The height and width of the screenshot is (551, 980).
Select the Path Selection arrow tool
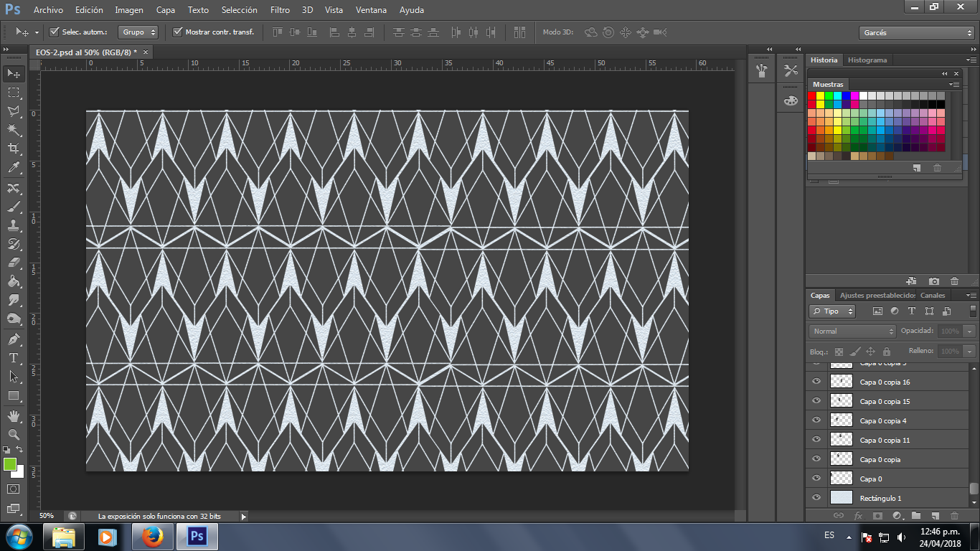(14, 377)
